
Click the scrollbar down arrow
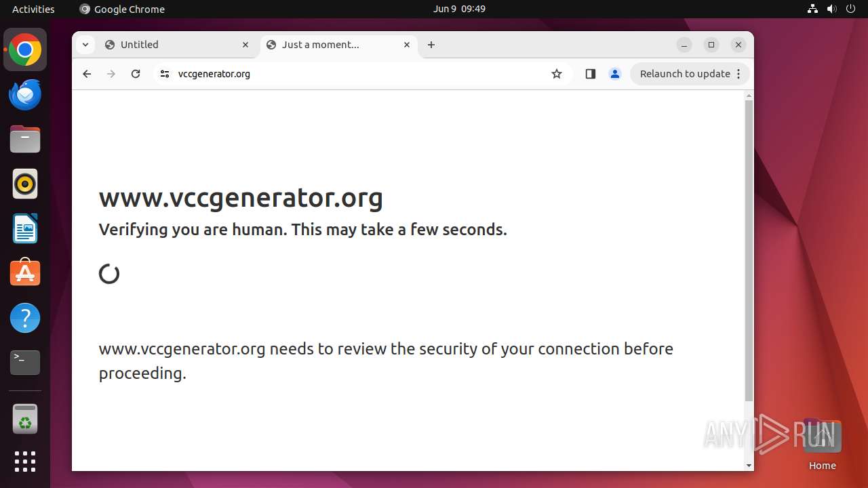(749, 466)
